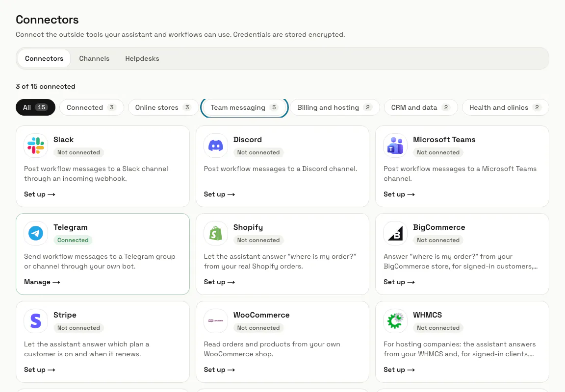Click the Microsoft Teams logo icon
This screenshot has width=565, height=392.
(x=395, y=146)
